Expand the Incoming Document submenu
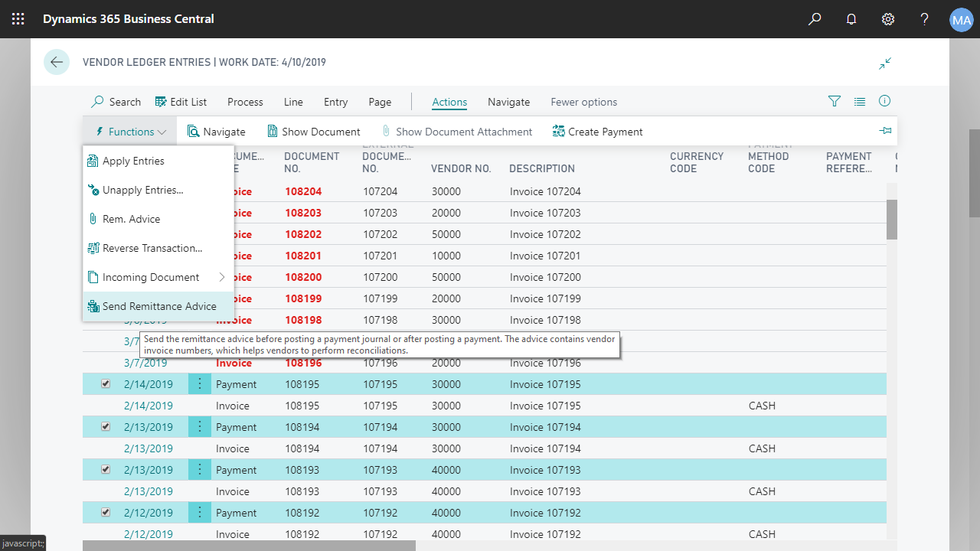The height and width of the screenshot is (551, 980). (158, 277)
